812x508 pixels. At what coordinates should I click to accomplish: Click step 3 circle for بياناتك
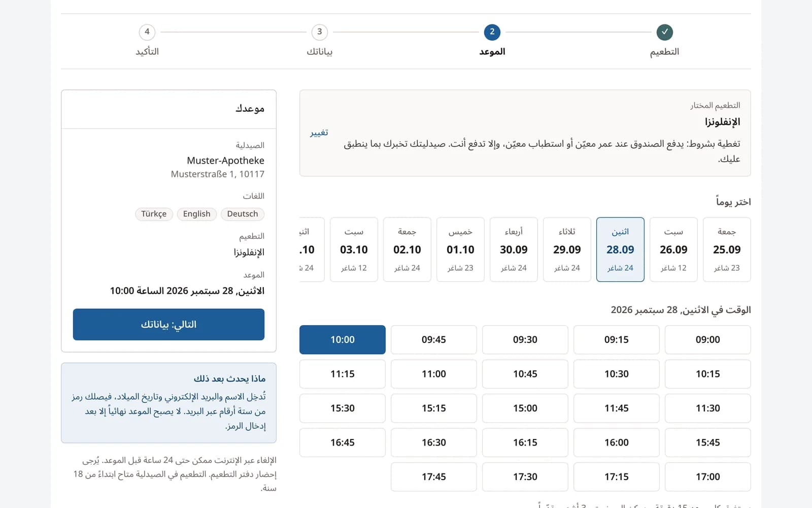320,32
